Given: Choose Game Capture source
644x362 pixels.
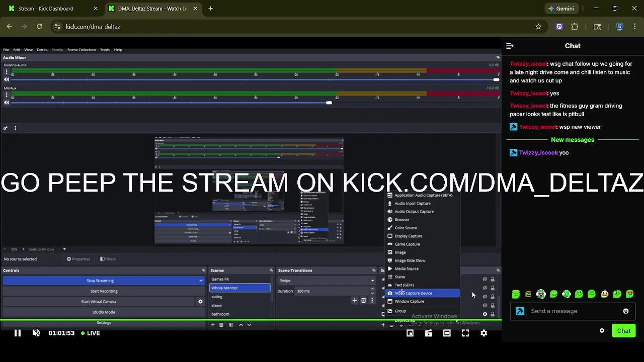Looking at the screenshot, I should pos(423,244).
